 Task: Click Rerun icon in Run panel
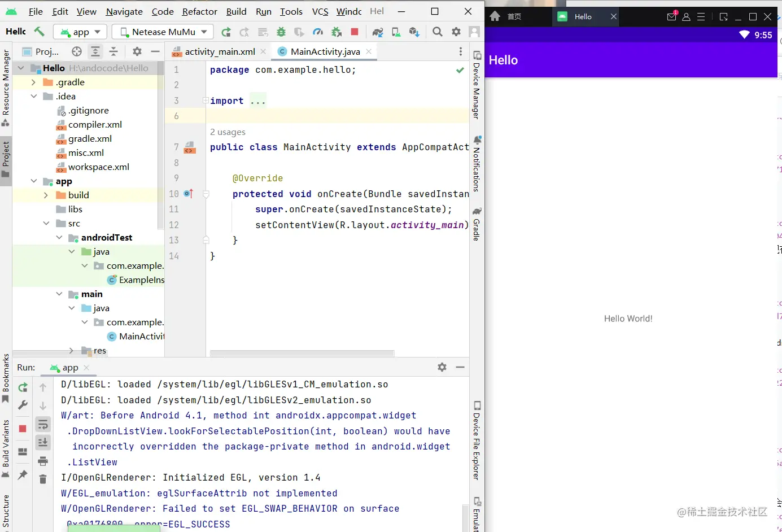[23, 387]
